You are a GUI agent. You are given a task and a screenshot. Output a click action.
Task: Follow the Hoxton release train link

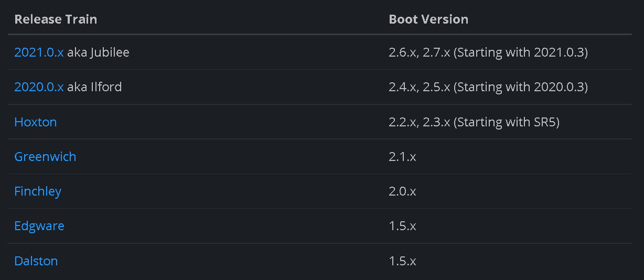(36, 122)
